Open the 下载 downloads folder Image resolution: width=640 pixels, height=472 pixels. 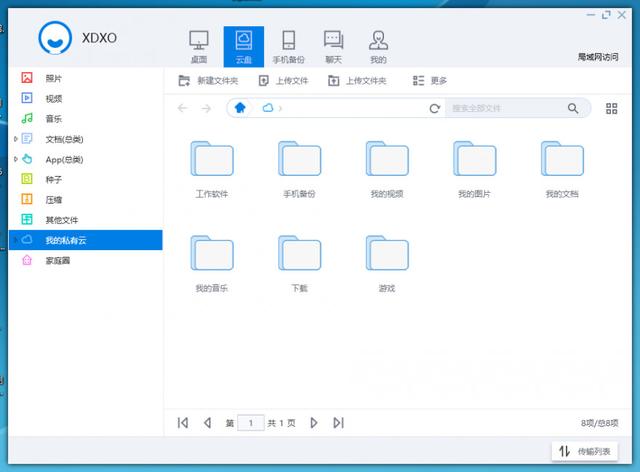point(300,264)
